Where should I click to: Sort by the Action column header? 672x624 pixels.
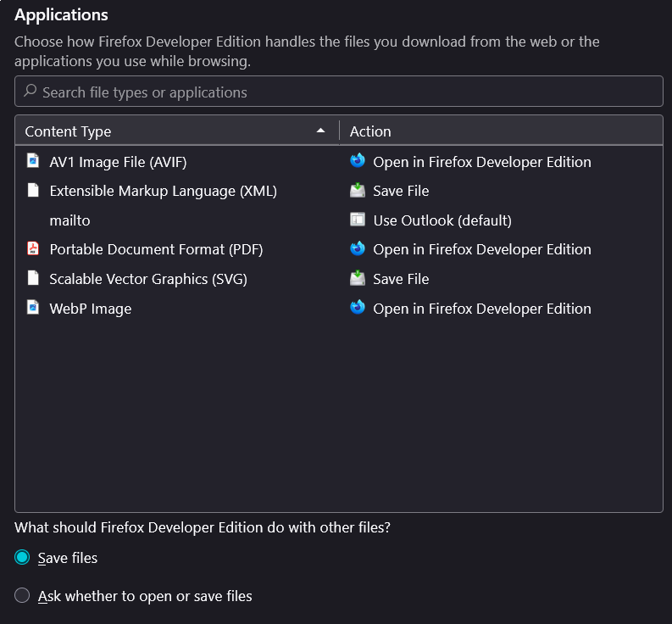click(x=501, y=131)
